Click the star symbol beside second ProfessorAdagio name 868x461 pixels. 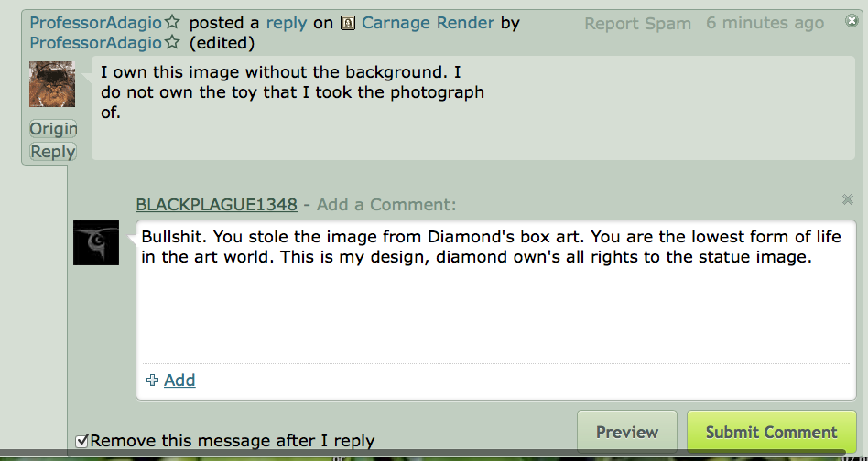(172, 43)
